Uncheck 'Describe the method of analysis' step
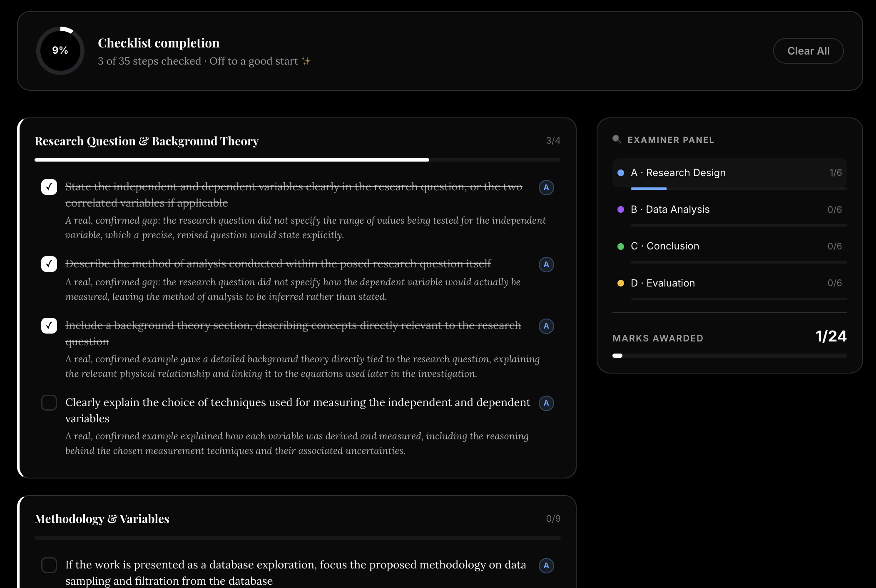The height and width of the screenshot is (588, 876). coord(49,264)
